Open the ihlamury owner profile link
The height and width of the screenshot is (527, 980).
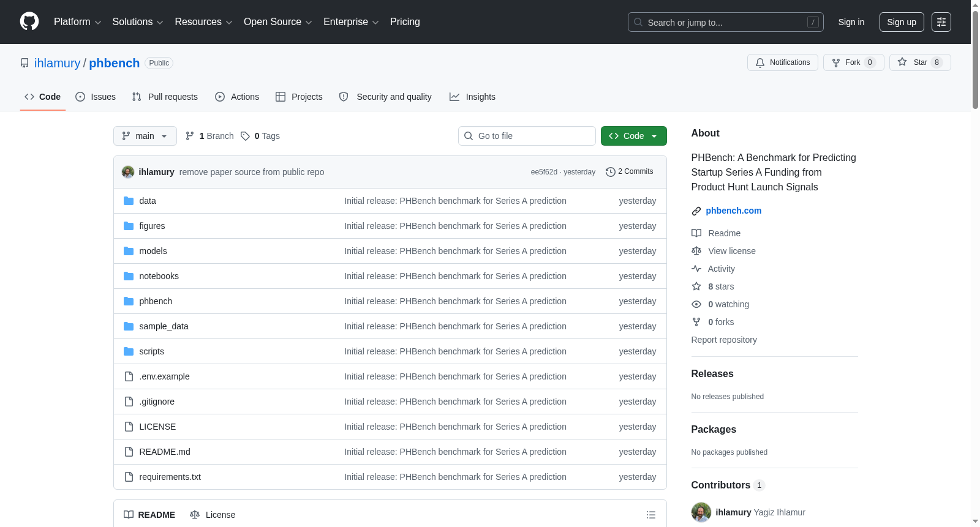click(x=57, y=63)
